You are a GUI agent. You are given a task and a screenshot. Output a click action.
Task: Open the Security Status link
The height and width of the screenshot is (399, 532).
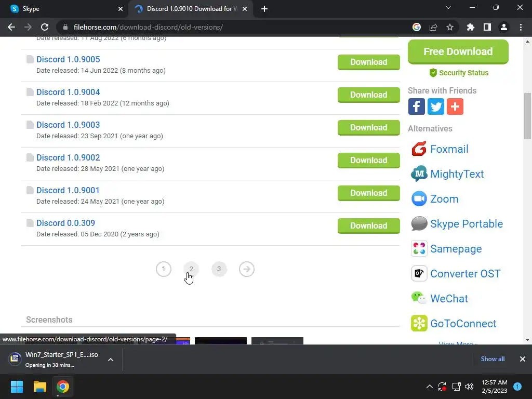coord(459,73)
